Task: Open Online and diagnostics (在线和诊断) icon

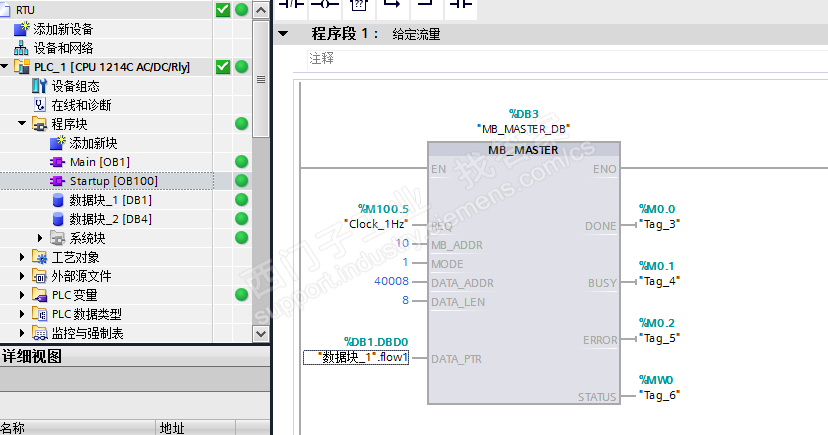Action: (40, 105)
